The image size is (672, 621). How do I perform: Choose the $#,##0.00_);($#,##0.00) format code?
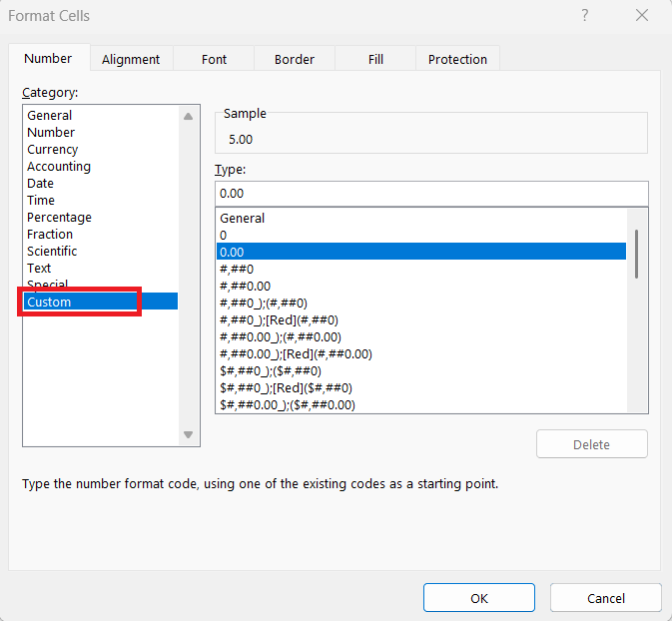click(x=421, y=404)
